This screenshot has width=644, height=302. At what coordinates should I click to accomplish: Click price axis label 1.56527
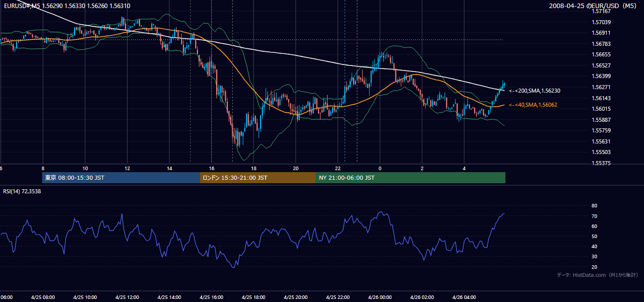coord(601,65)
